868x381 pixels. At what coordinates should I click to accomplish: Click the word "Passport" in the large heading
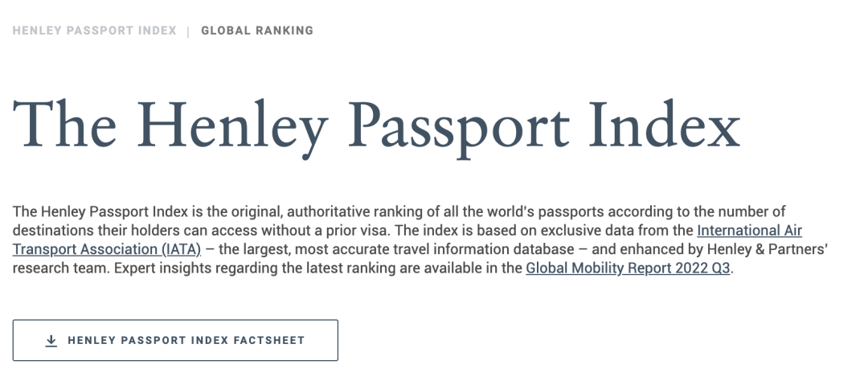point(460,129)
